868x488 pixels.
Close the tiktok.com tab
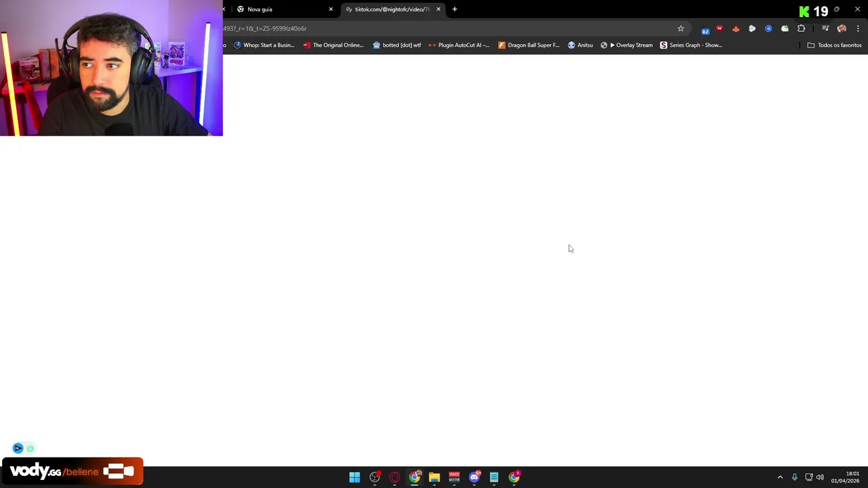[x=439, y=9]
